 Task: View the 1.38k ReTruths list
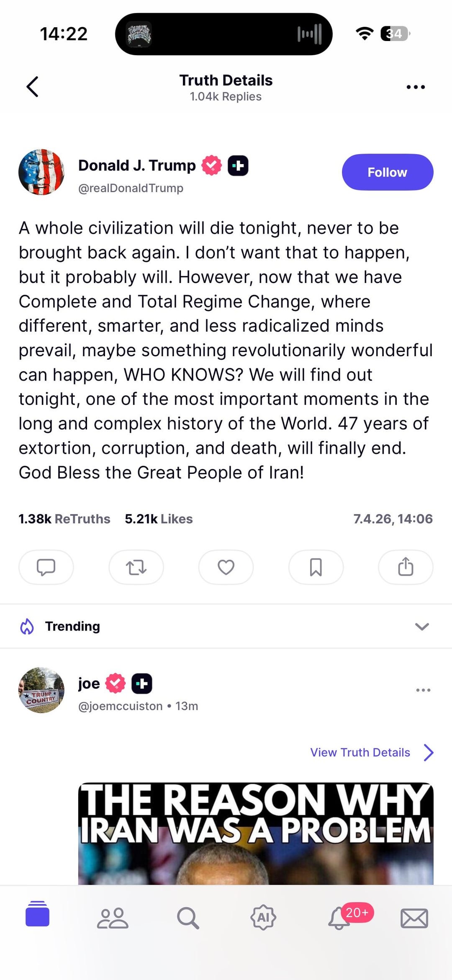(x=64, y=519)
